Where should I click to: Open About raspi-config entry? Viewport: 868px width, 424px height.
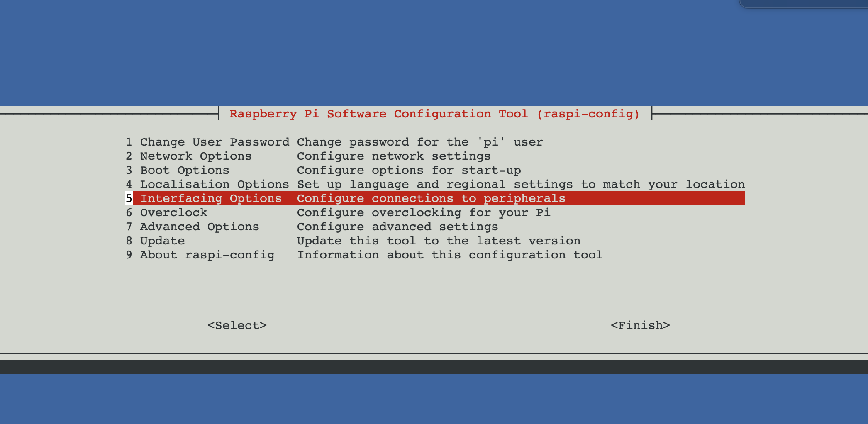pos(207,255)
